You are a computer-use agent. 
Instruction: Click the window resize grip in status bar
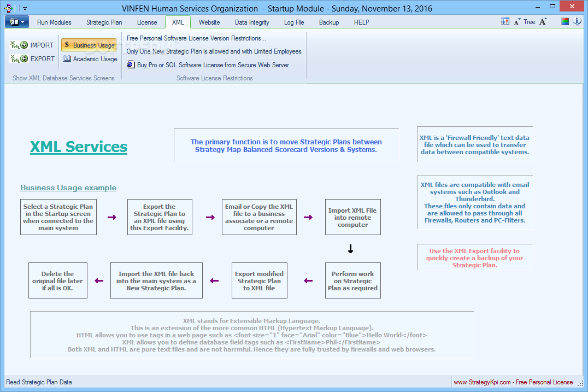(580, 383)
